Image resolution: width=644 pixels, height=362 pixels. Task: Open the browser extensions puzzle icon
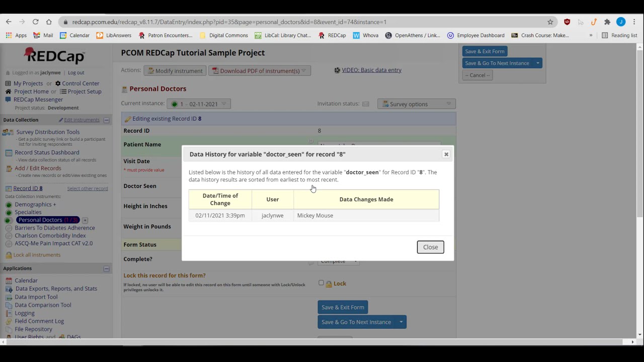pos(607,22)
